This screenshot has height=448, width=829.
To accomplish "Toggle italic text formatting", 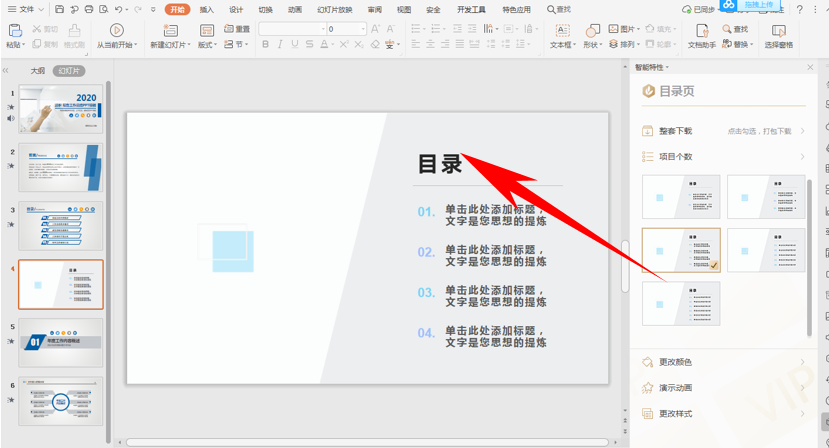I will (280, 44).
